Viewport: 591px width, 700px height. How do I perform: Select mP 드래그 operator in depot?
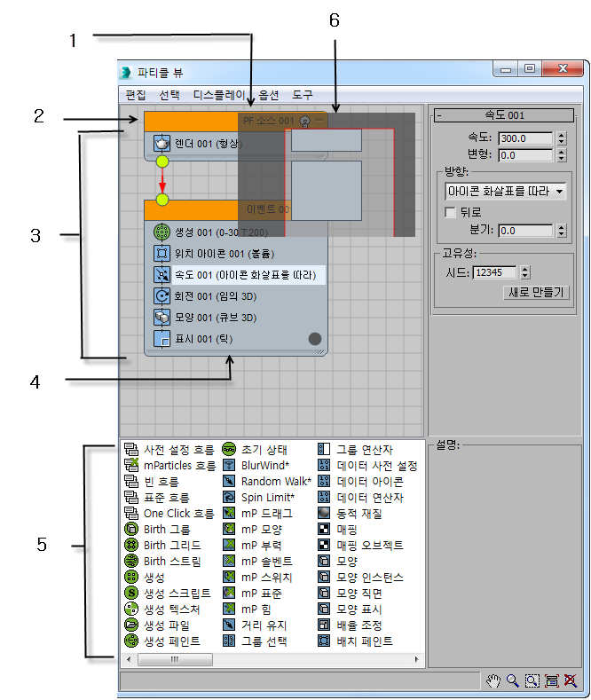[257, 514]
